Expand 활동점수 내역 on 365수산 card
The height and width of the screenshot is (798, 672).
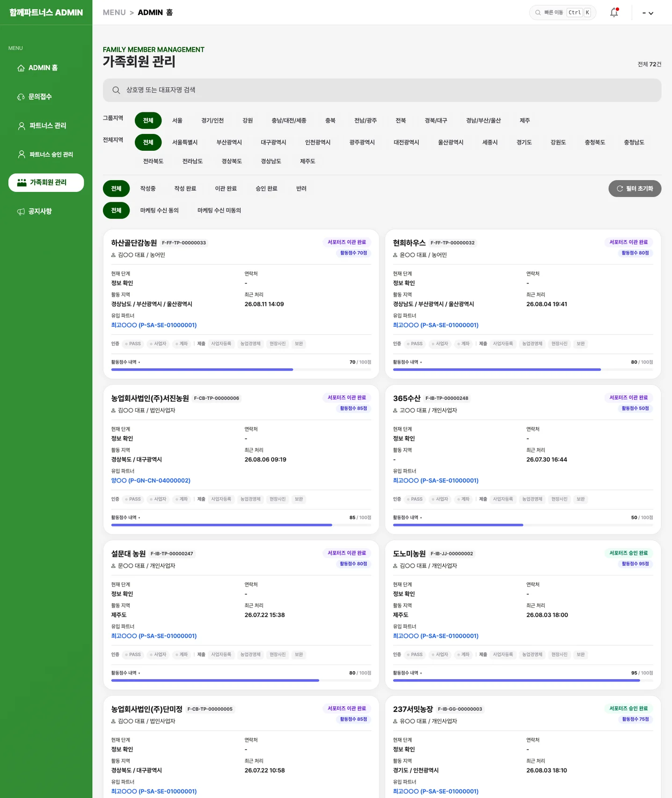coord(407,518)
